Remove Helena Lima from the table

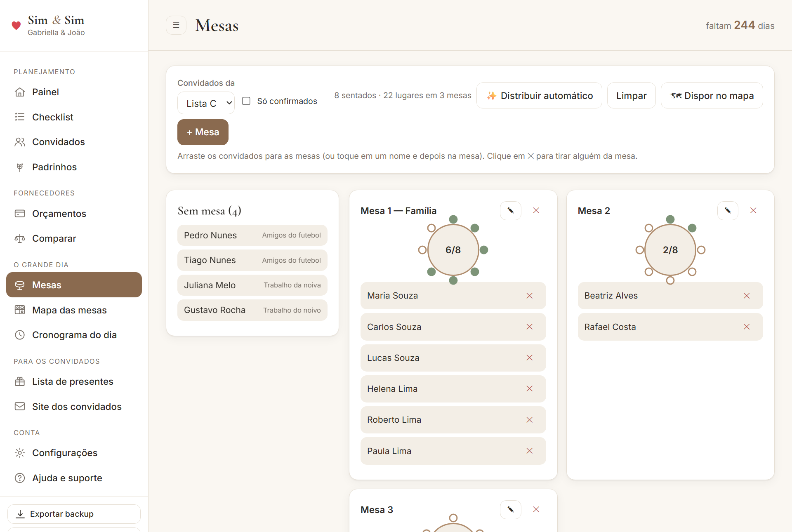[530, 389]
